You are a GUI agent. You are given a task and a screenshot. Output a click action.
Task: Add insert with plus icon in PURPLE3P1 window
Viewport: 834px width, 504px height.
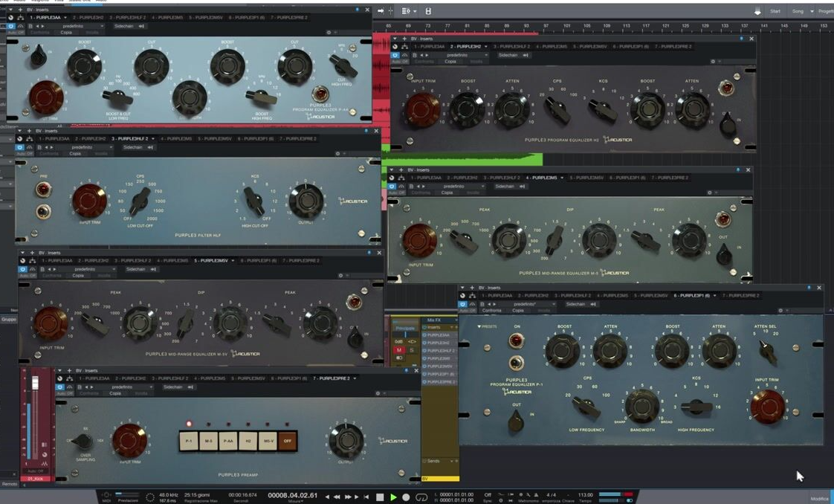coord(471,288)
